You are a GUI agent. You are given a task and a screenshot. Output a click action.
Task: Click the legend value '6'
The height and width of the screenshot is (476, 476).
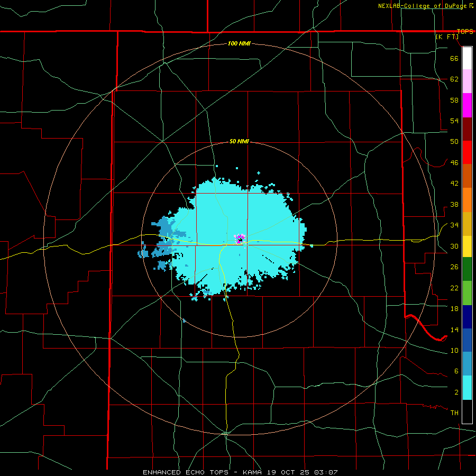point(456,371)
